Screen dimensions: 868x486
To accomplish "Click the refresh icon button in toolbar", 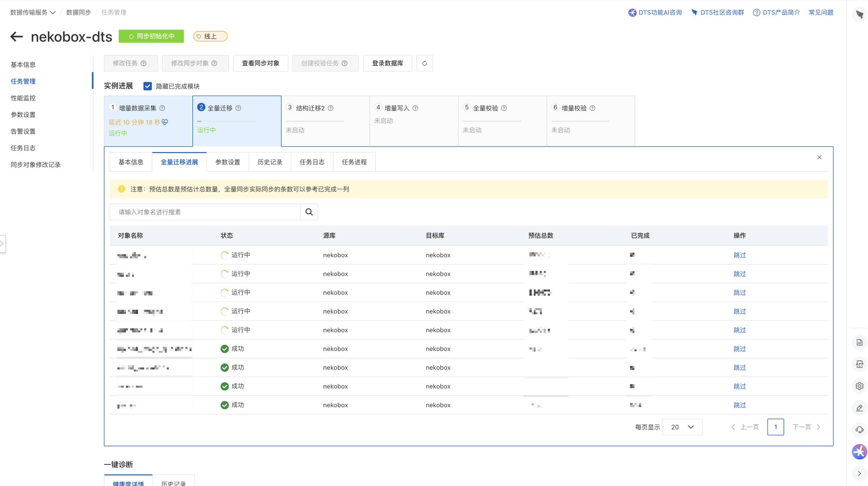I will pos(425,63).
